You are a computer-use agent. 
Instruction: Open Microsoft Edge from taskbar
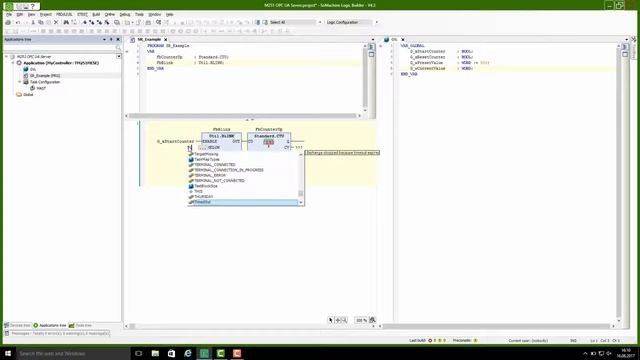tap(188, 353)
